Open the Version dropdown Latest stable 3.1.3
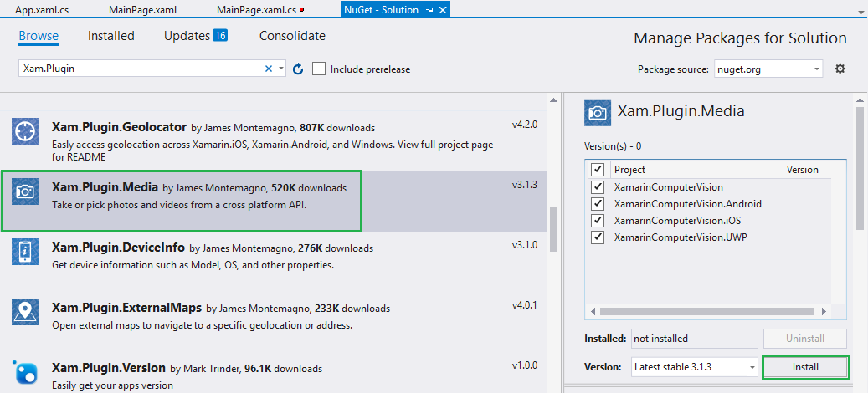Image resolution: width=868 pixels, height=393 pixels. click(x=694, y=367)
